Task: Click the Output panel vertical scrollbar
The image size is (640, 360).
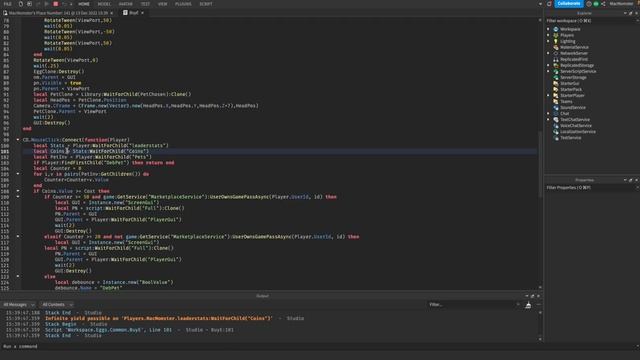Action: pos(540,325)
